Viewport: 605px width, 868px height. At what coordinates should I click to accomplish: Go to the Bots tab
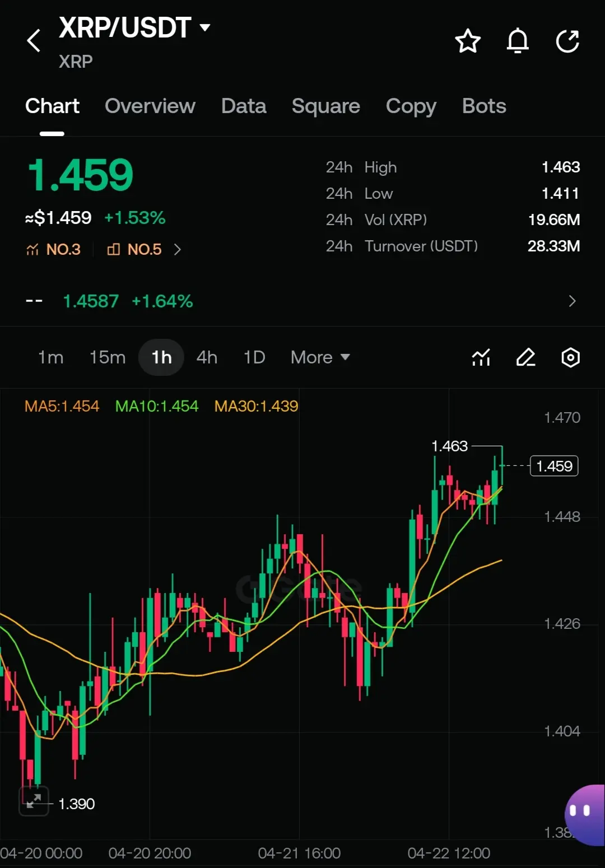tap(484, 106)
